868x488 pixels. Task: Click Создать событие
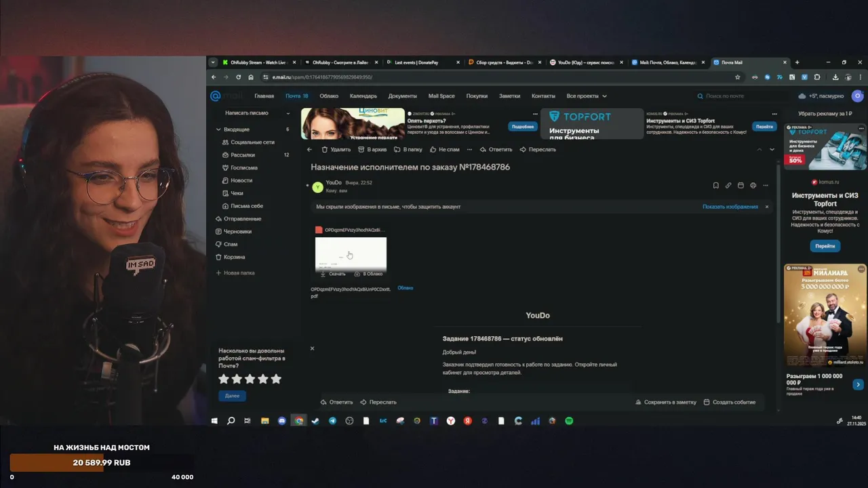730,402
